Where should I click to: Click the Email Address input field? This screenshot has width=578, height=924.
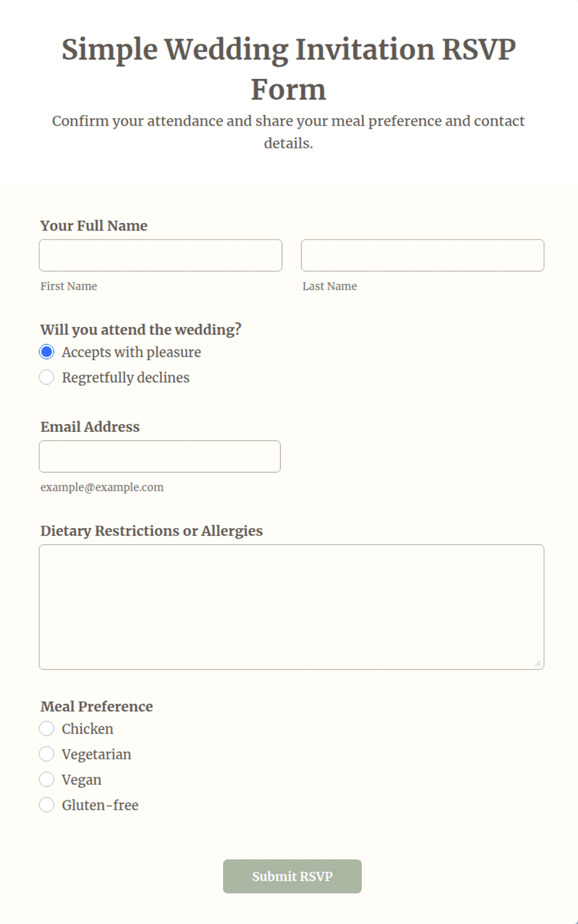(160, 457)
